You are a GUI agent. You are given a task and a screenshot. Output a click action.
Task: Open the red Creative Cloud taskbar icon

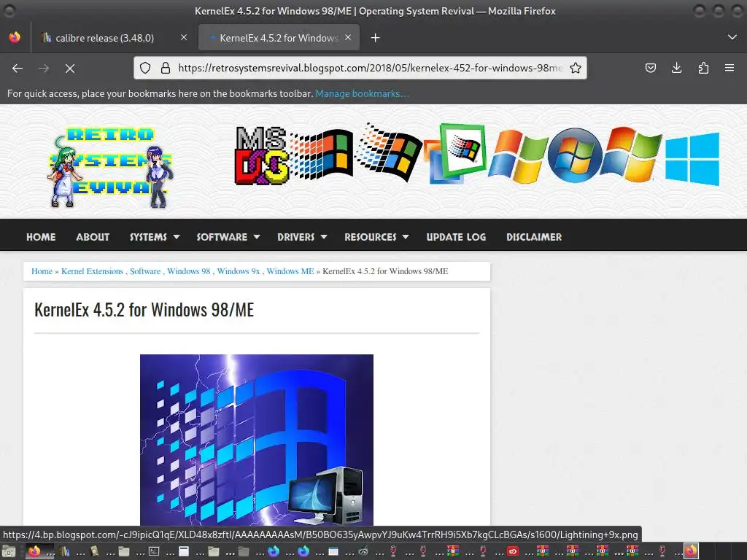coord(513,551)
